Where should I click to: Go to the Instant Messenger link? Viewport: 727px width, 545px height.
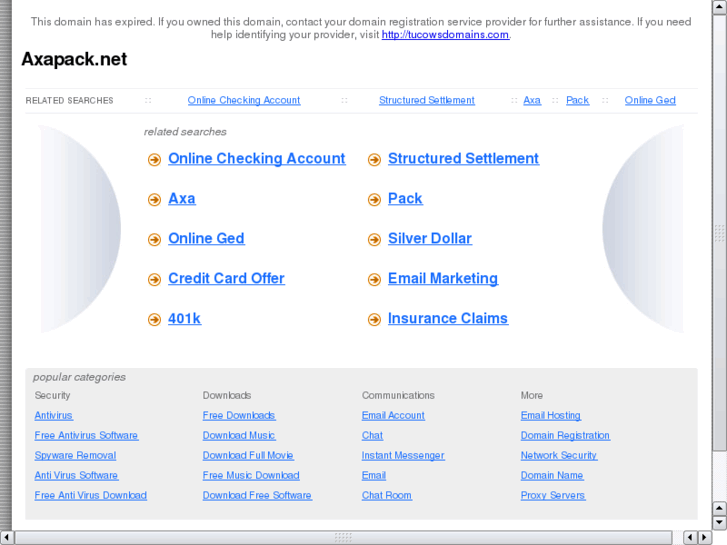pos(403,455)
